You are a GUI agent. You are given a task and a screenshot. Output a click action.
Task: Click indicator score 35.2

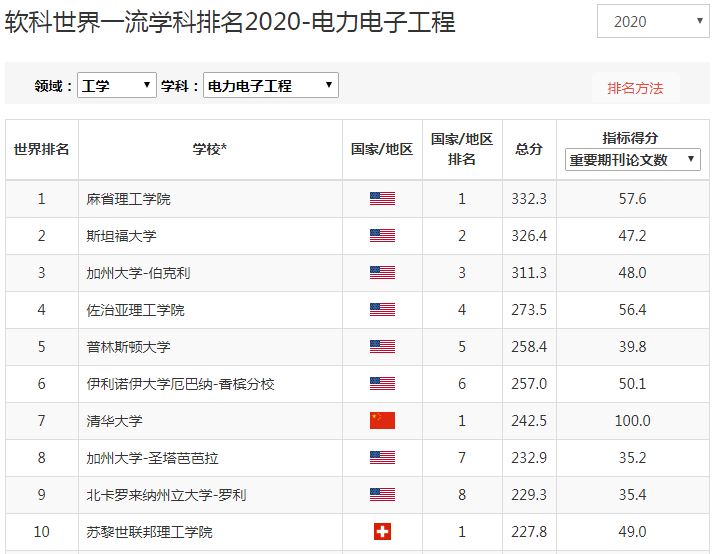click(632, 457)
